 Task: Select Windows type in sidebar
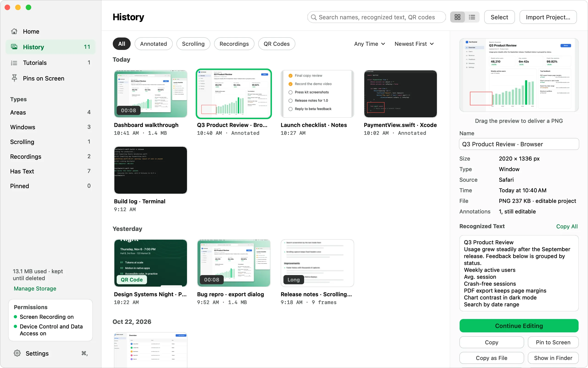[x=50, y=127]
